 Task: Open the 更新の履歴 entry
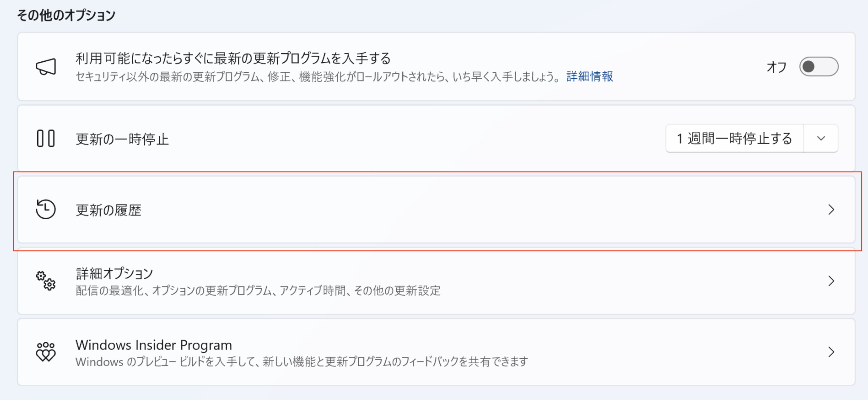coord(108,210)
